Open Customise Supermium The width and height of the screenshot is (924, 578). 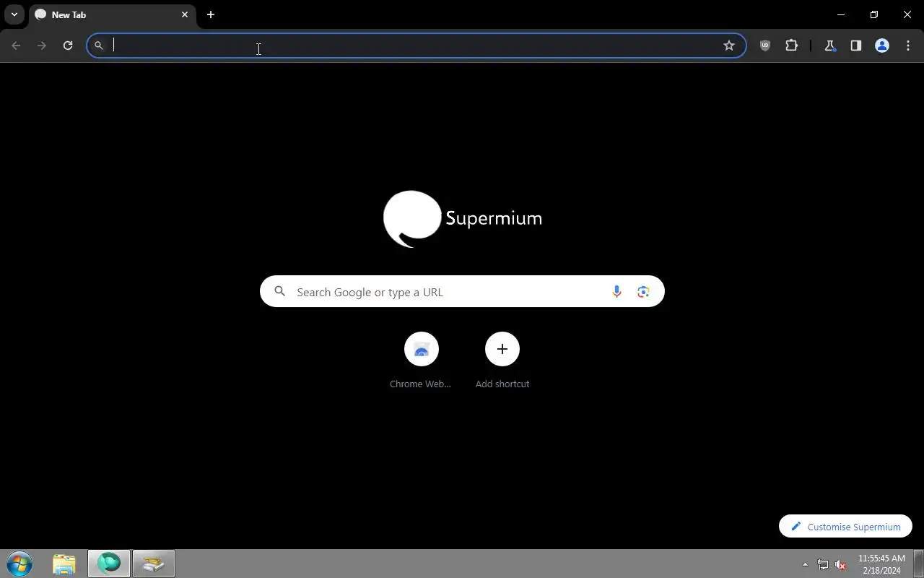pos(845,527)
